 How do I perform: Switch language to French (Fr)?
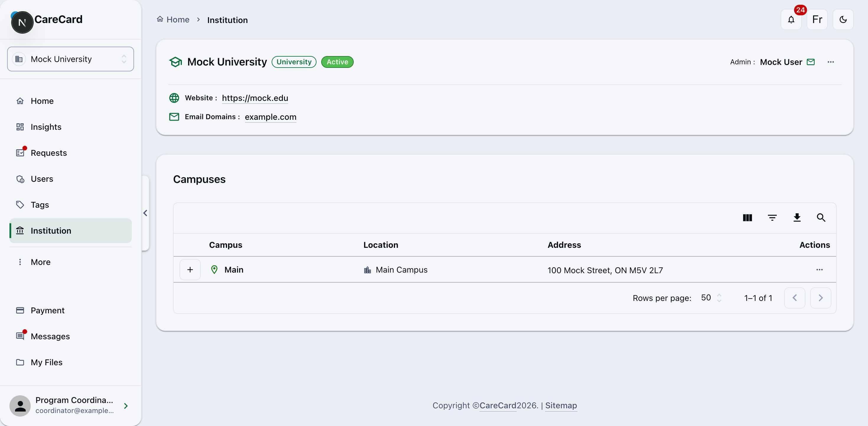(817, 19)
